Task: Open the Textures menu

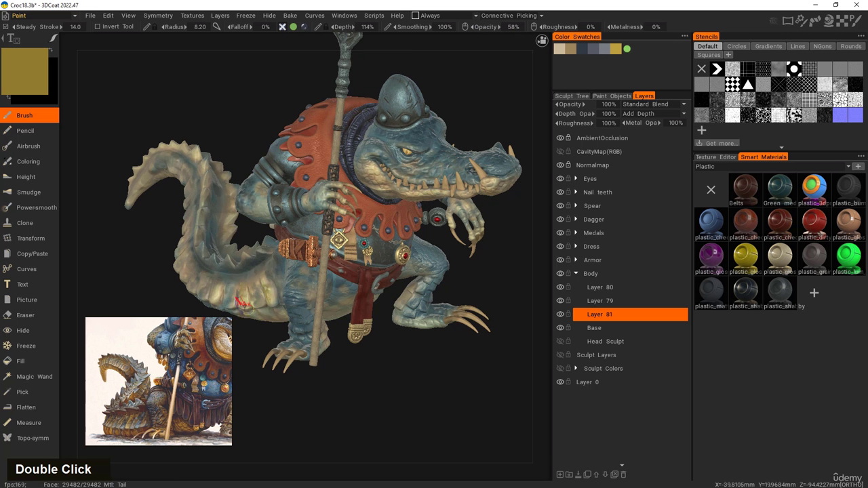Action: tap(192, 16)
